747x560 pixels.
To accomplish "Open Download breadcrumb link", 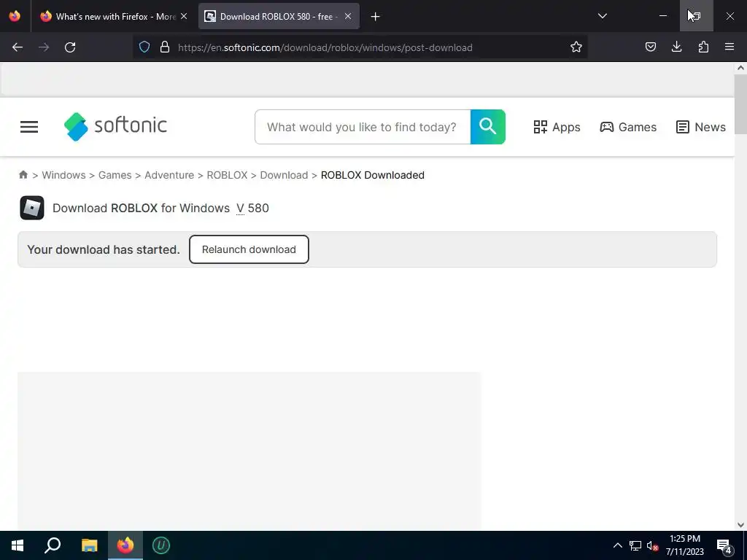I will click(284, 175).
